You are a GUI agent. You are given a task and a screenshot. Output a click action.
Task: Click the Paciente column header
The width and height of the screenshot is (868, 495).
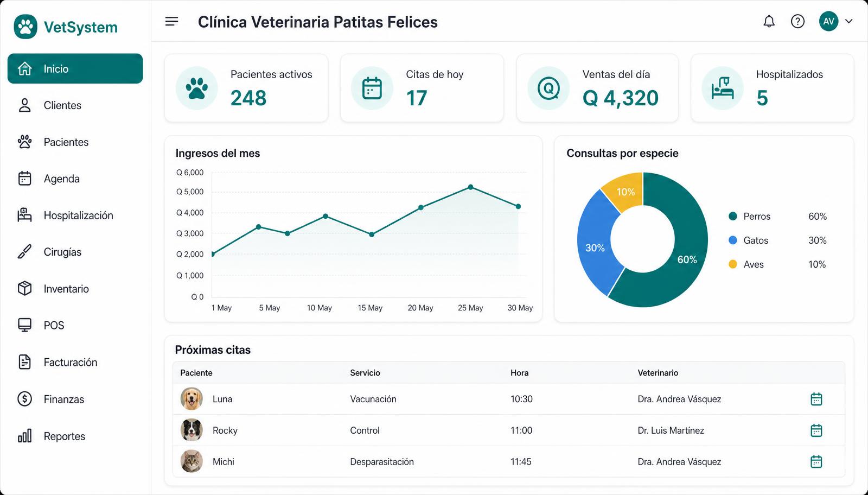196,373
